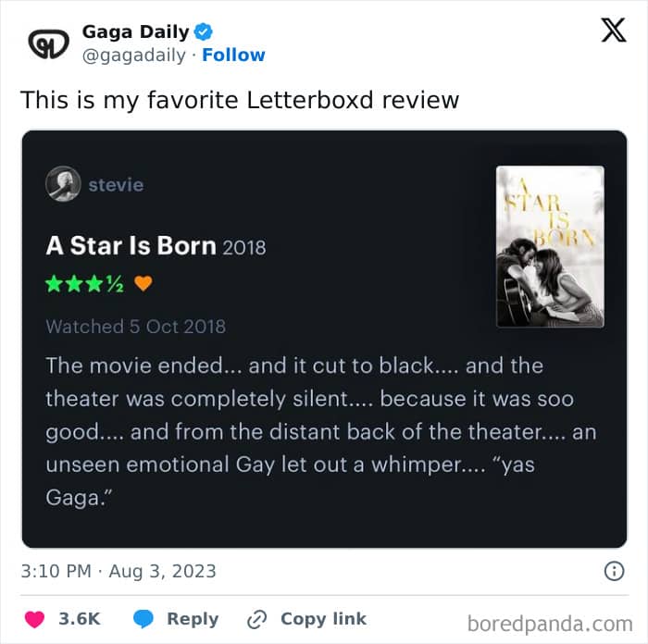Click the blue reply bubble icon

(143, 619)
